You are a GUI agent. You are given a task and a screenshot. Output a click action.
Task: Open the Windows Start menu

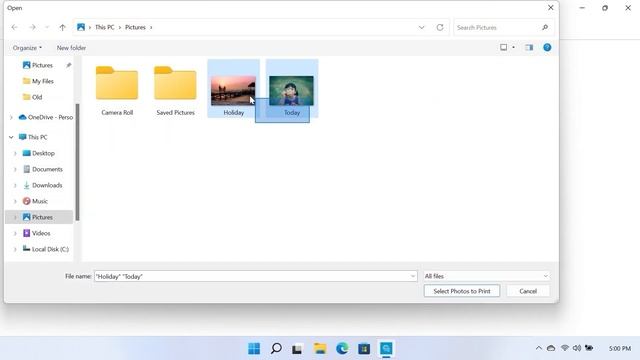[254, 348]
